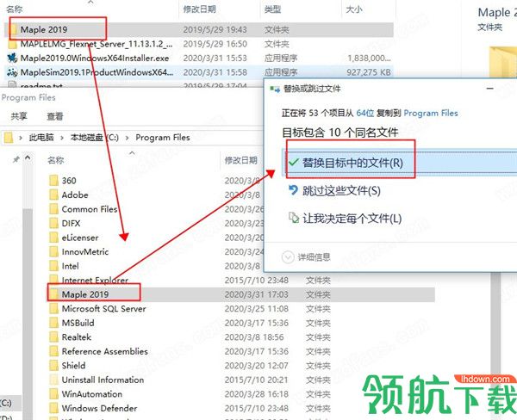Expand 详细信息 in the replace dialog
The height and width of the screenshot is (420, 517).
tap(306, 257)
